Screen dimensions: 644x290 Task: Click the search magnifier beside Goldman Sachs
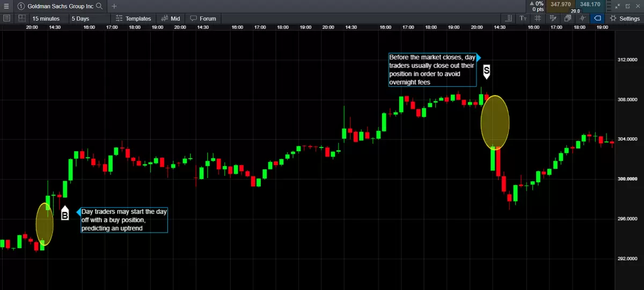(98, 6)
